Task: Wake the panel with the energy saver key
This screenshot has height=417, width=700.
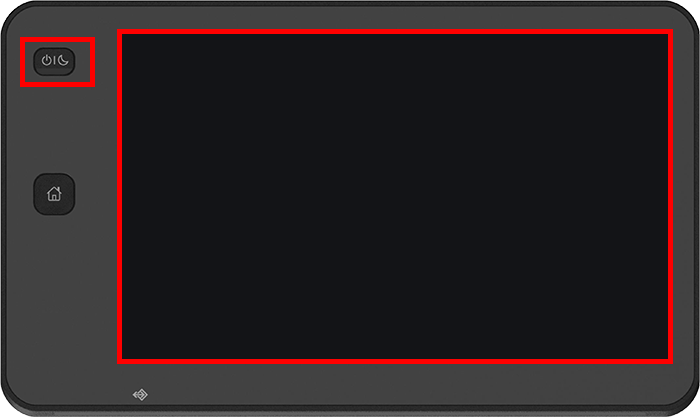Action: pos(54,62)
